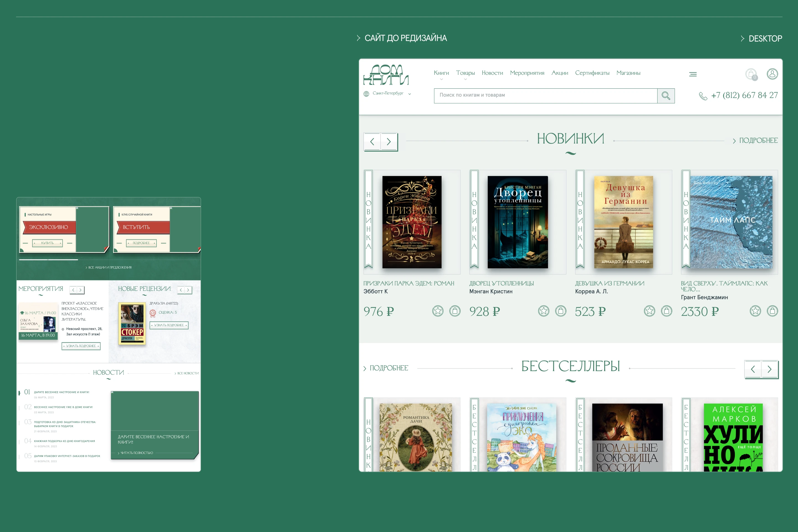
Task: Click the search magnifier button
Action: click(x=666, y=96)
